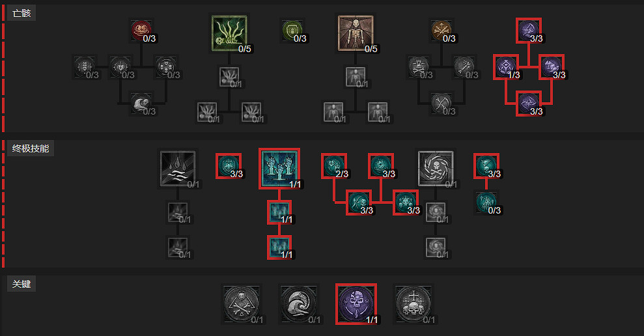Select the hands Army of the Dead skill 1/1

coord(279,169)
